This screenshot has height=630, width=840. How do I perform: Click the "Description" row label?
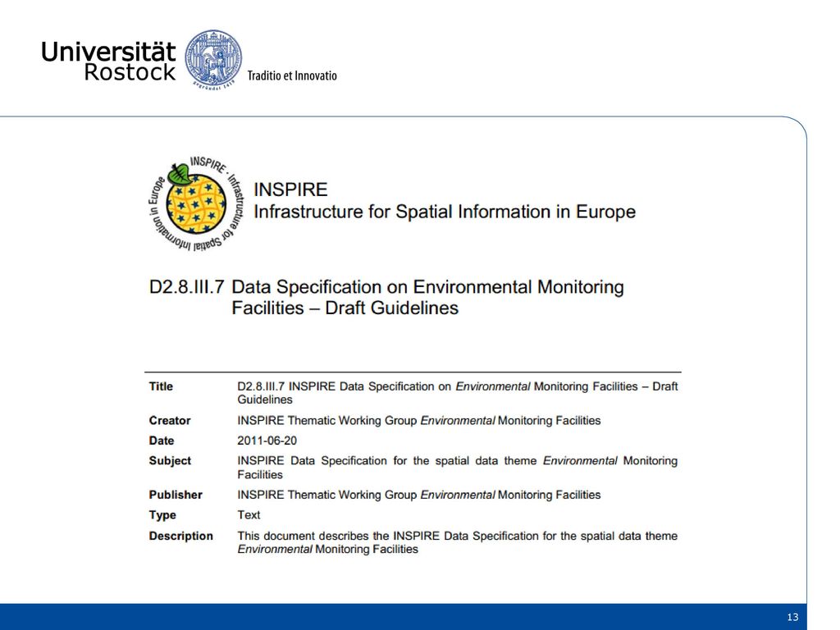coord(181,536)
